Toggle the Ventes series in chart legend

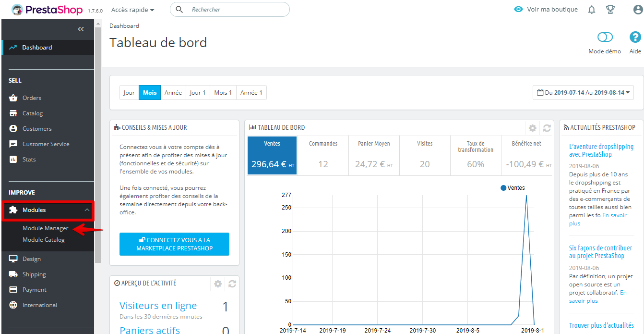[x=513, y=188]
